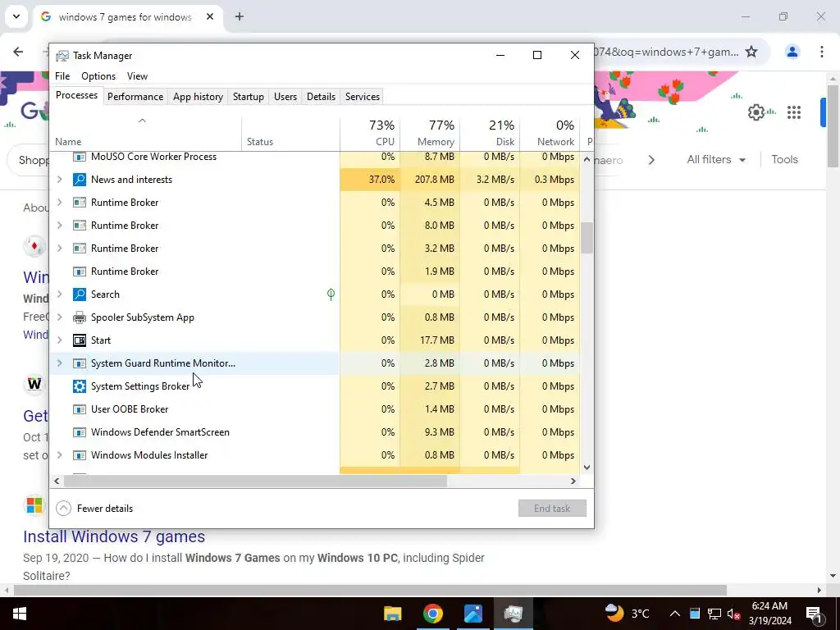840x630 pixels.
Task: Click the process list scroll down arrow
Action: click(587, 467)
